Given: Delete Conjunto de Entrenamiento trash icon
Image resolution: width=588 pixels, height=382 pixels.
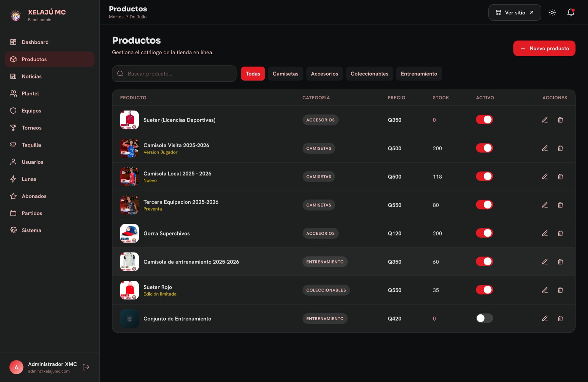Looking at the screenshot, I should (560, 319).
